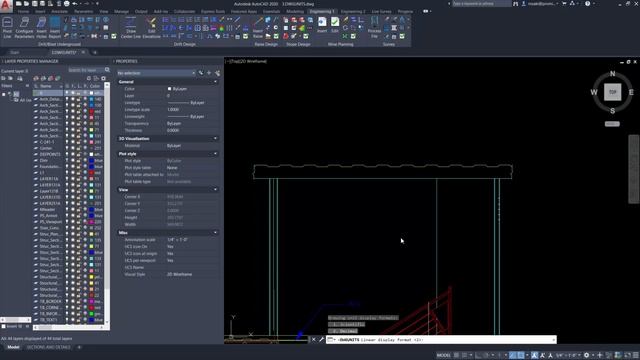Open the AutoCAD application menu logo
This screenshot has width=640, height=360.
(x=6, y=7)
